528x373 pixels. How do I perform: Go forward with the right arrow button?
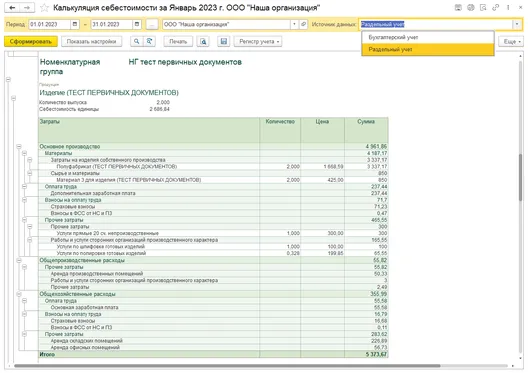(x=27, y=7)
